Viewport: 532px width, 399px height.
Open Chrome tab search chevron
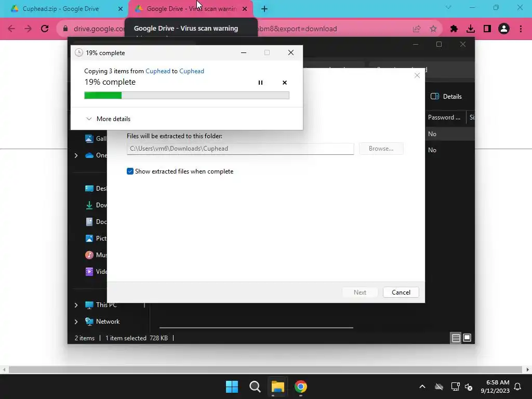[448, 7]
